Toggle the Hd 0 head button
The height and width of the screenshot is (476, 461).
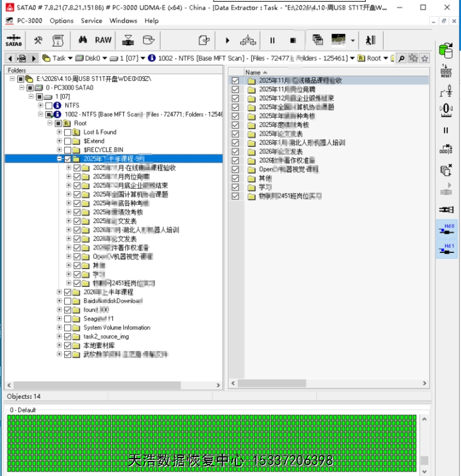click(446, 230)
